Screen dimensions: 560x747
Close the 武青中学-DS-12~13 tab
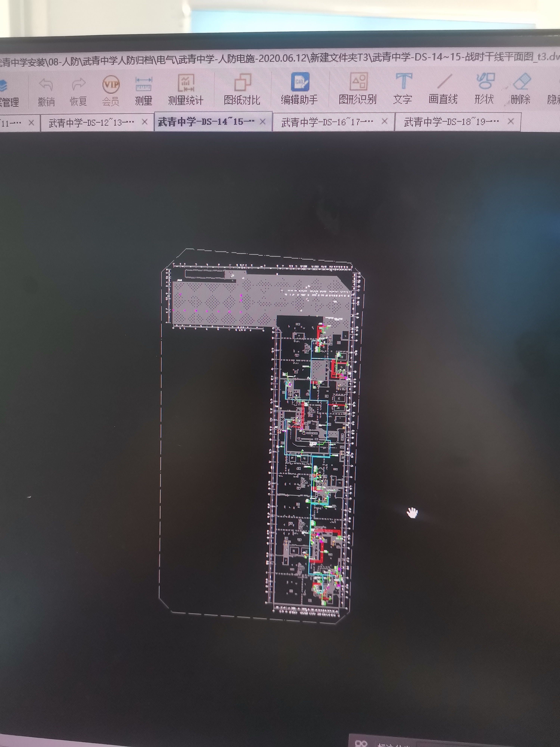coord(145,122)
